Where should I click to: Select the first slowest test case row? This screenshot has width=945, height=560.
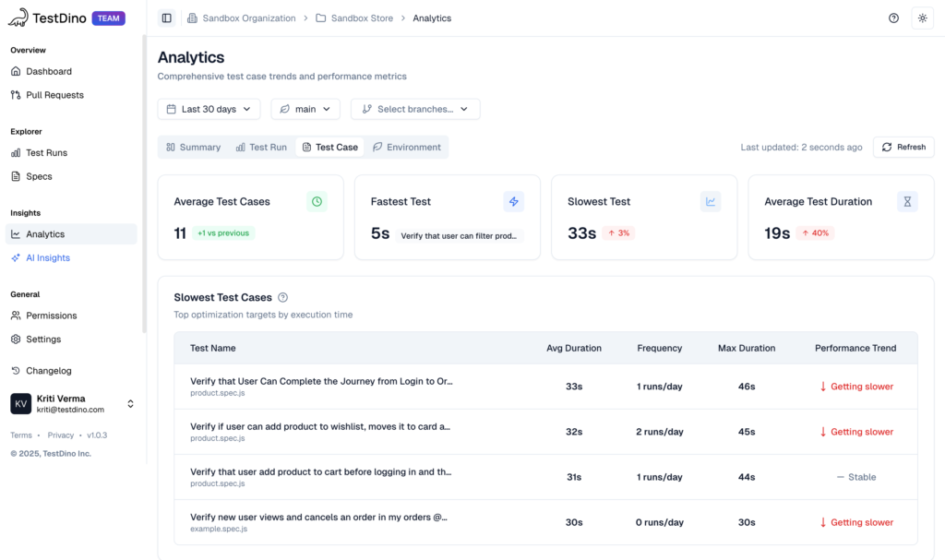point(545,387)
